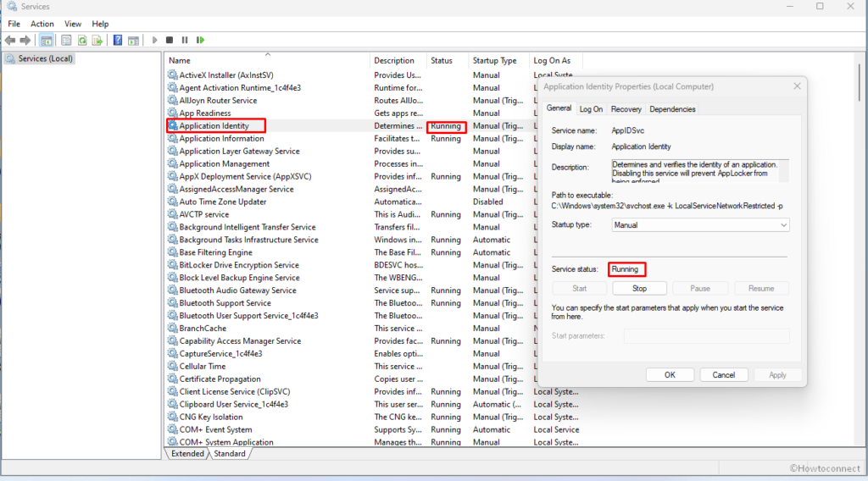The height and width of the screenshot is (481, 868).
Task: Click OK in Application Identity Properties
Action: coord(670,375)
